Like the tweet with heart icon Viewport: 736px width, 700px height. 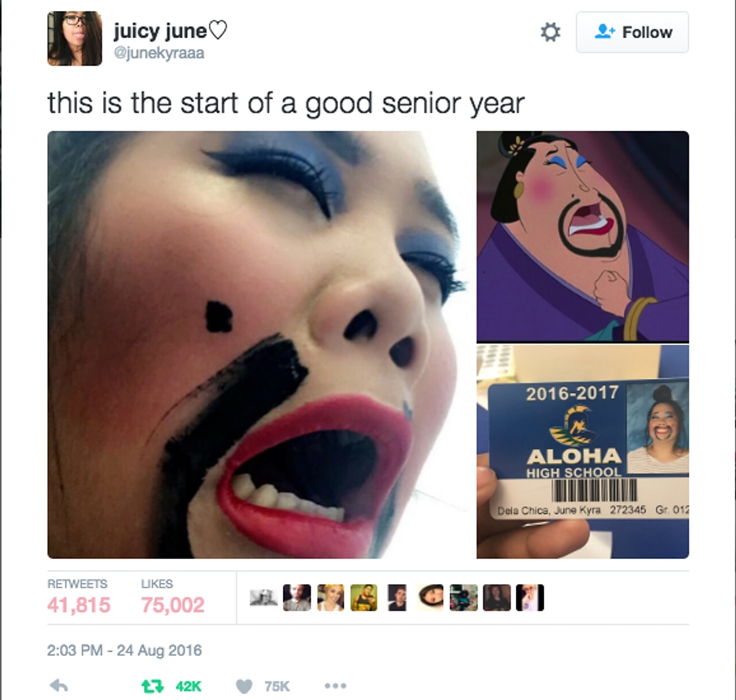(244, 687)
